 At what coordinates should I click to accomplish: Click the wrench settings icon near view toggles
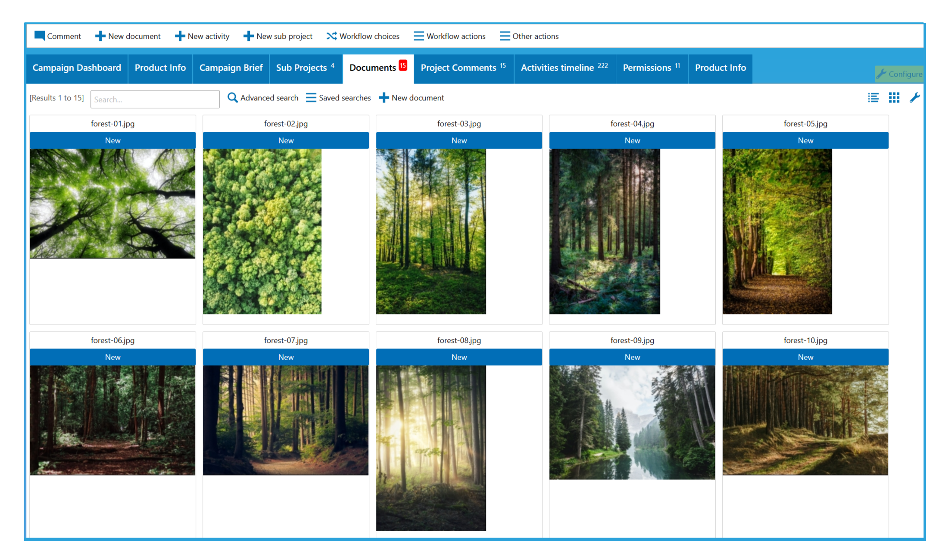pos(915,98)
